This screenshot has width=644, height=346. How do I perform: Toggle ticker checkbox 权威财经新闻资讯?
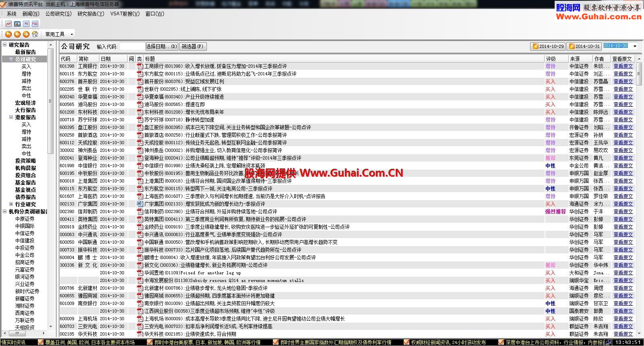tap(407, 342)
